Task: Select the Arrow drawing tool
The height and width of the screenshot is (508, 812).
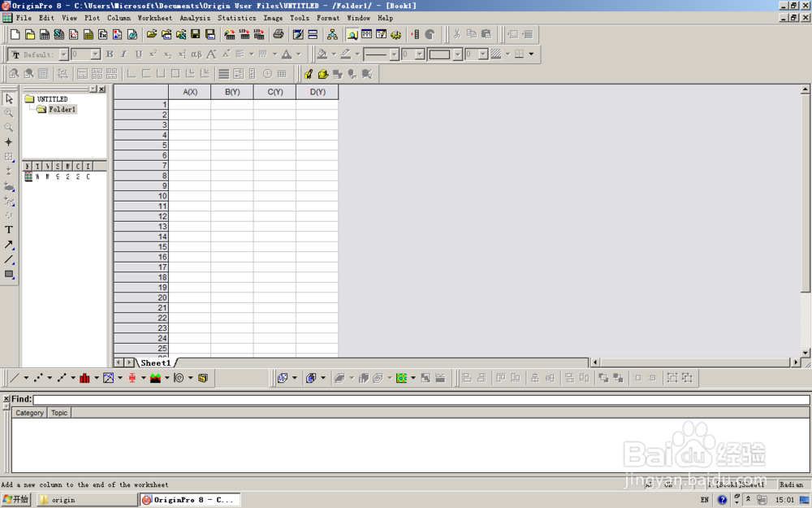Action: [x=9, y=245]
